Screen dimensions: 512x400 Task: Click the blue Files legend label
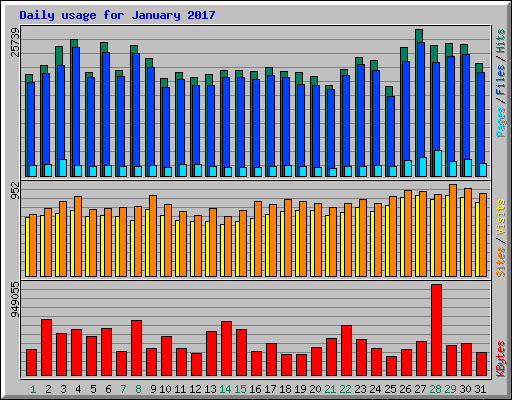pyautogui.click(x=500, y=79)
